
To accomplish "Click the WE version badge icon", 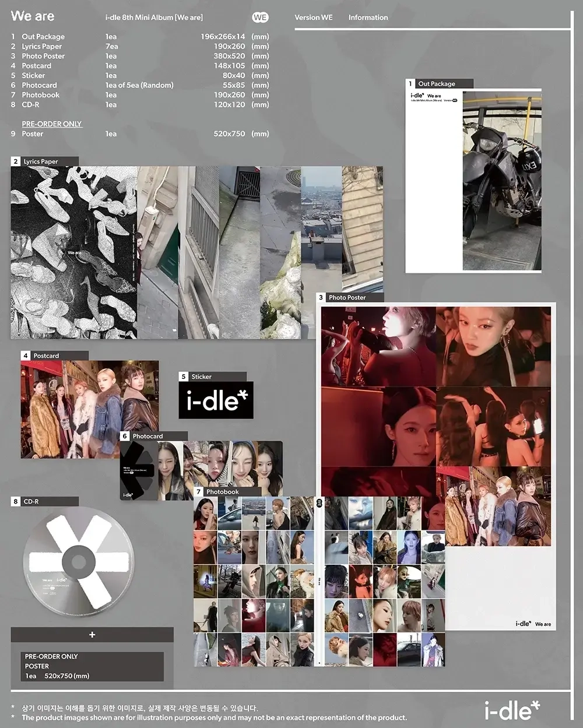I will click(260, 17).
